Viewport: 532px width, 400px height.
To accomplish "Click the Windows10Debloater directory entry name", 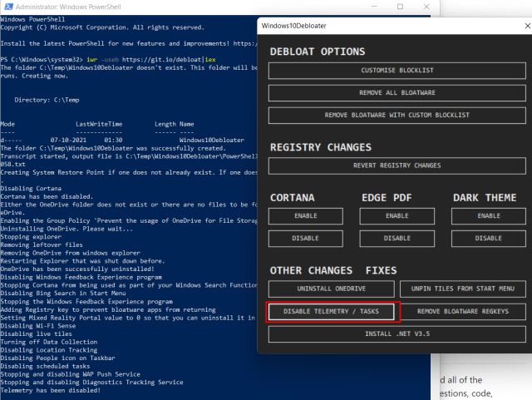I will tap(212, 141).
